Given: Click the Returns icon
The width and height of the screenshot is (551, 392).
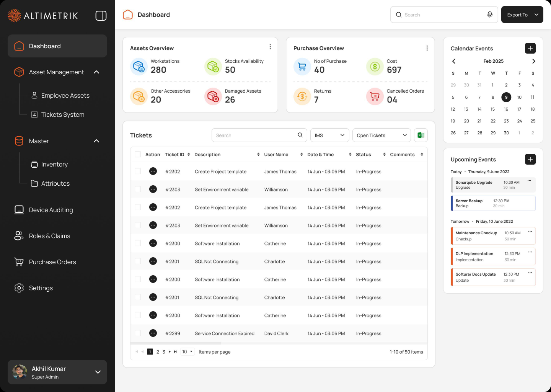Looking at the screenshot, I should click(x=302, y=96).
